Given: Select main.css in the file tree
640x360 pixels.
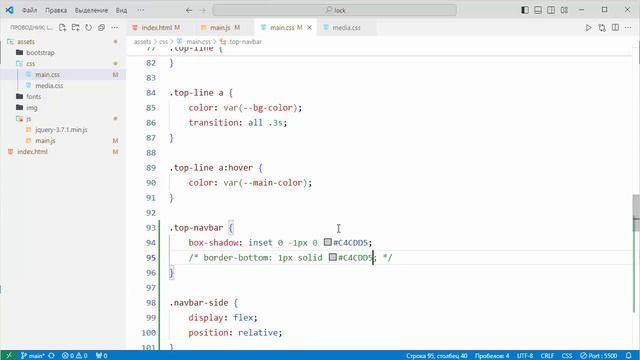Looking at the screenshot, I should click(x=47, y=75).
